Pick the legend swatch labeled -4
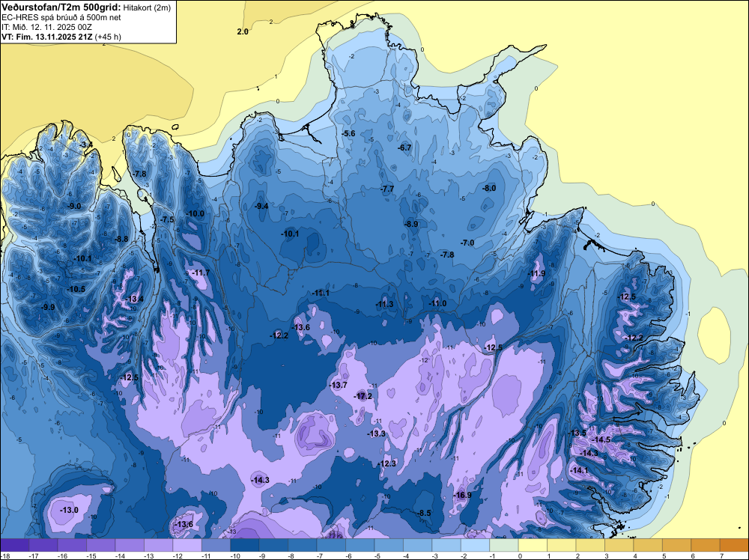749x560 pixels. coord(417,545)
